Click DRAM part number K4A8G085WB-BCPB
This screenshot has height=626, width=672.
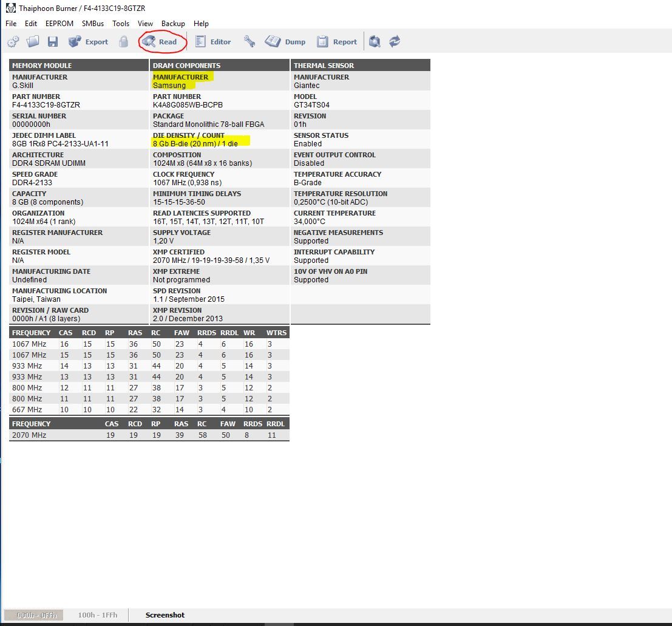(188, 104)
